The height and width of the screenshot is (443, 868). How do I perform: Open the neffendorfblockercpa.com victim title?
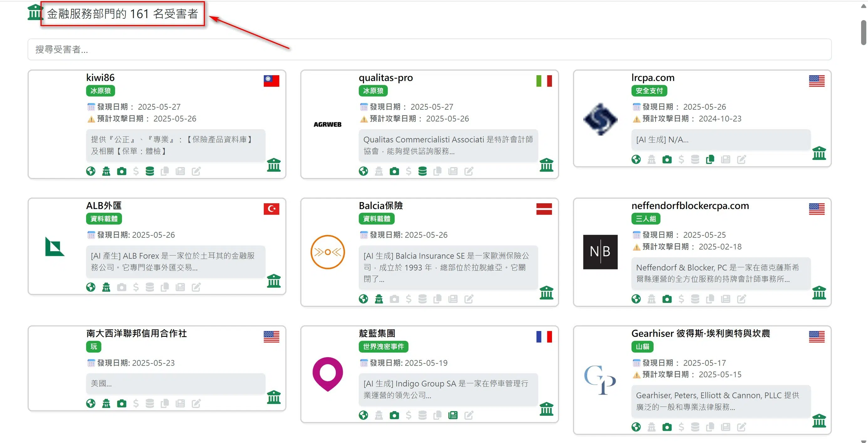click(x=690, y=206)
